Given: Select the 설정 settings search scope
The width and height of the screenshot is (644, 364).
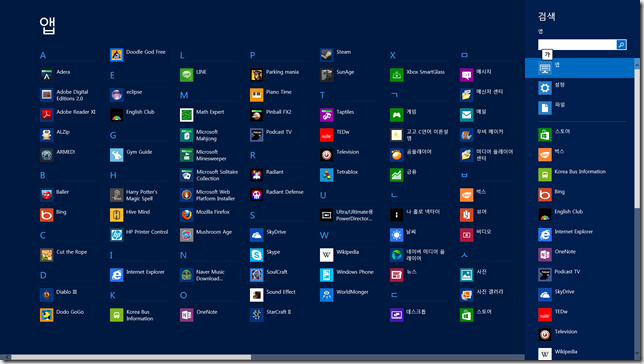Looking at the screenshot, I should (580, 88).
